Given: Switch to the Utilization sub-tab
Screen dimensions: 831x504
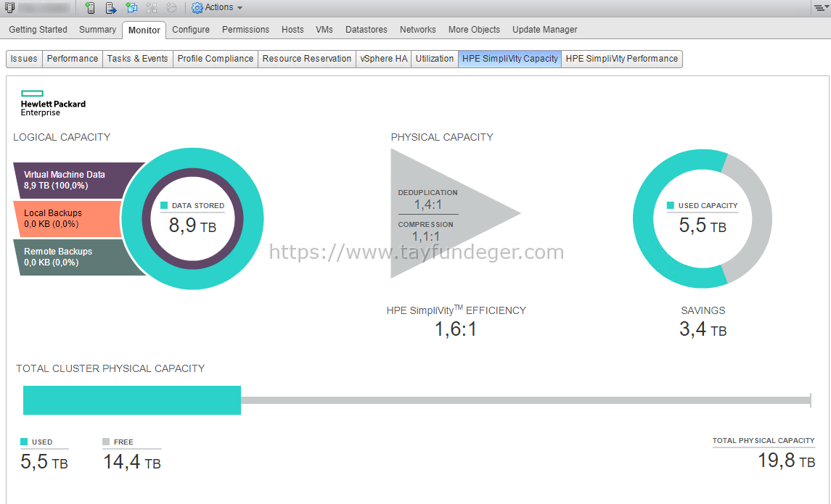Looking at the screenshot, I should click(x=435, y=59).
